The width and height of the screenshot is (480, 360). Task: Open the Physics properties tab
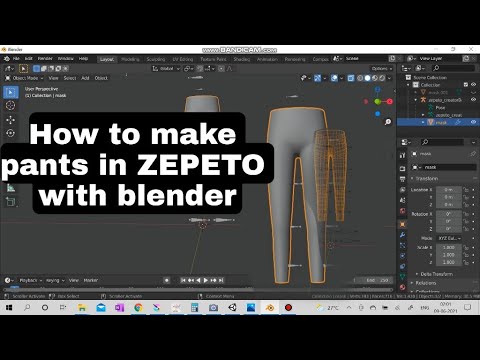coord(403,256)
